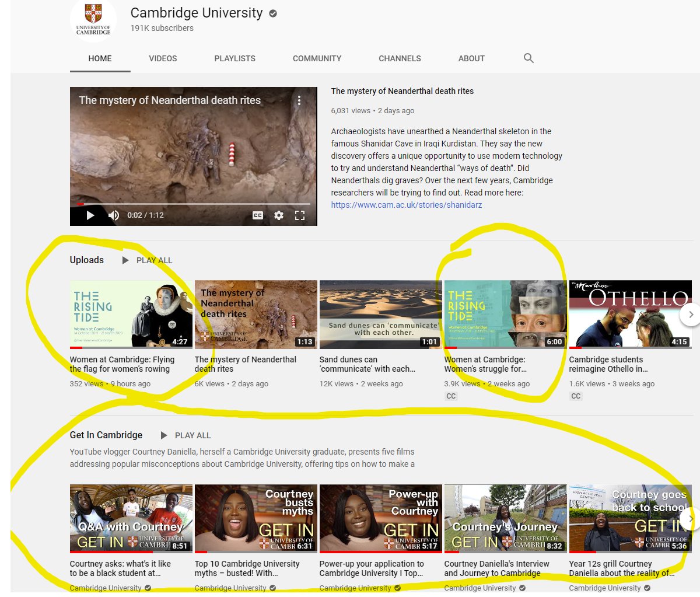The image size is (700, 597).
Task: Open 'Courtney asks: what's it like' title
Action: tap(120, 568)
